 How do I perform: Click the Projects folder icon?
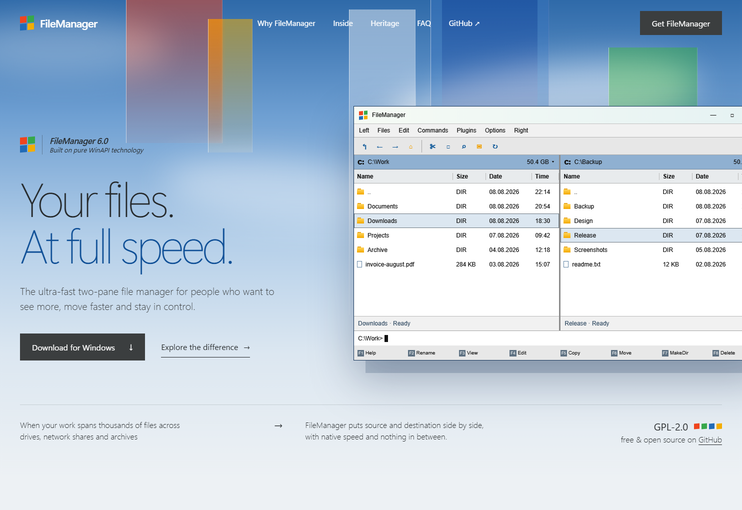point(361,235)
